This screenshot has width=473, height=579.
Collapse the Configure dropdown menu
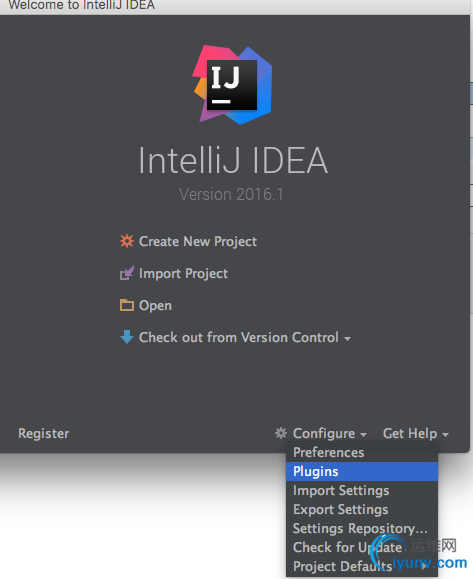click(330, 434)
